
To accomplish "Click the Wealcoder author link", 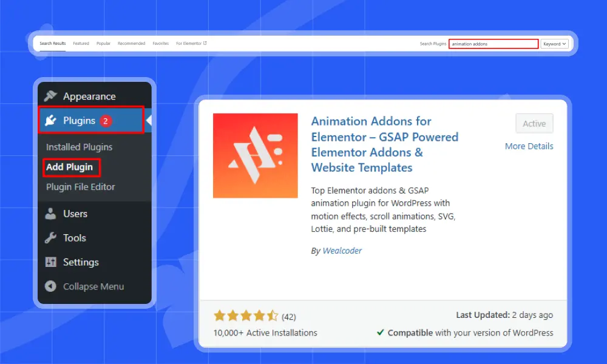I will (x=342, y=251).
